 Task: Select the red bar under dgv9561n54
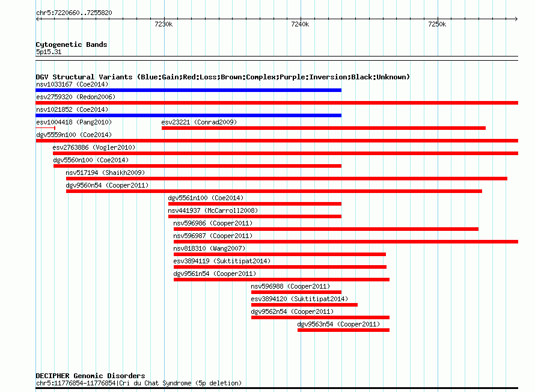281,280
